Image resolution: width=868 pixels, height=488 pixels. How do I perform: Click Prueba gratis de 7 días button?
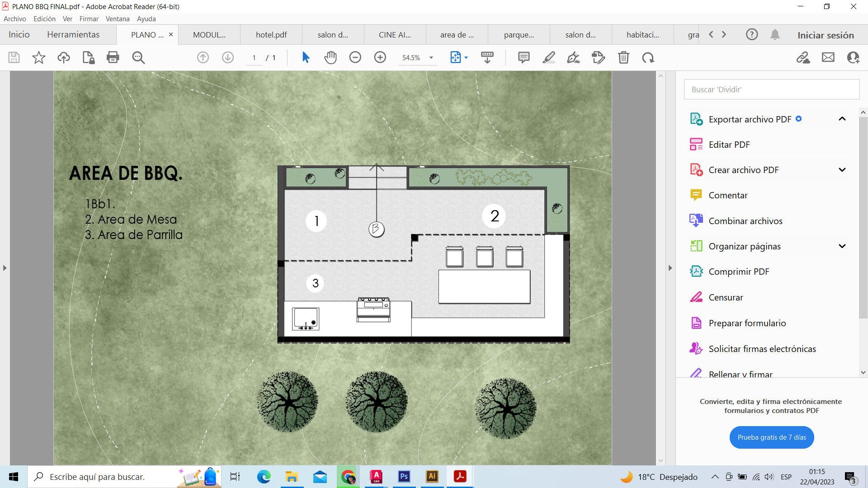tap(771, 437)
